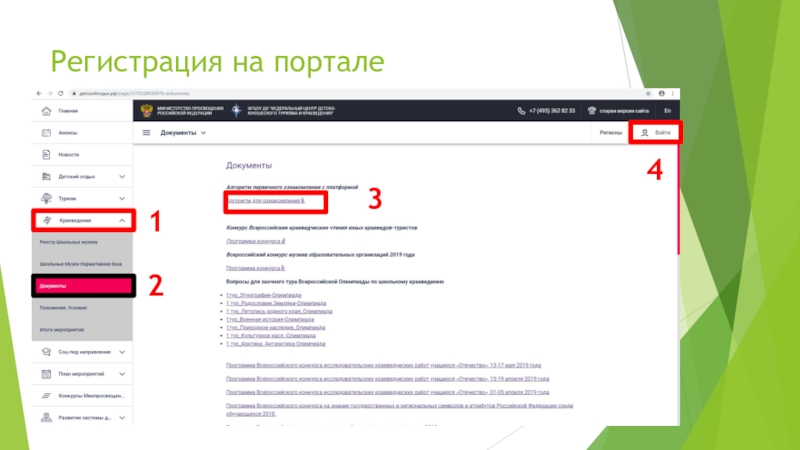This screenshot has height=450, width=800.
Task: Click the federal center compass logo
Action: (237, 110)
